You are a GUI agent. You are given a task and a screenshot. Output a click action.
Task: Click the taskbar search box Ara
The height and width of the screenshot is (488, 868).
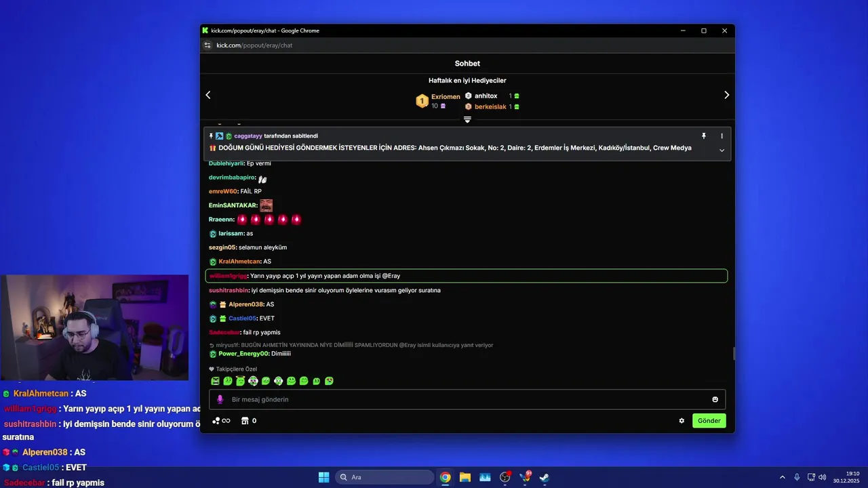coord(384,477)
